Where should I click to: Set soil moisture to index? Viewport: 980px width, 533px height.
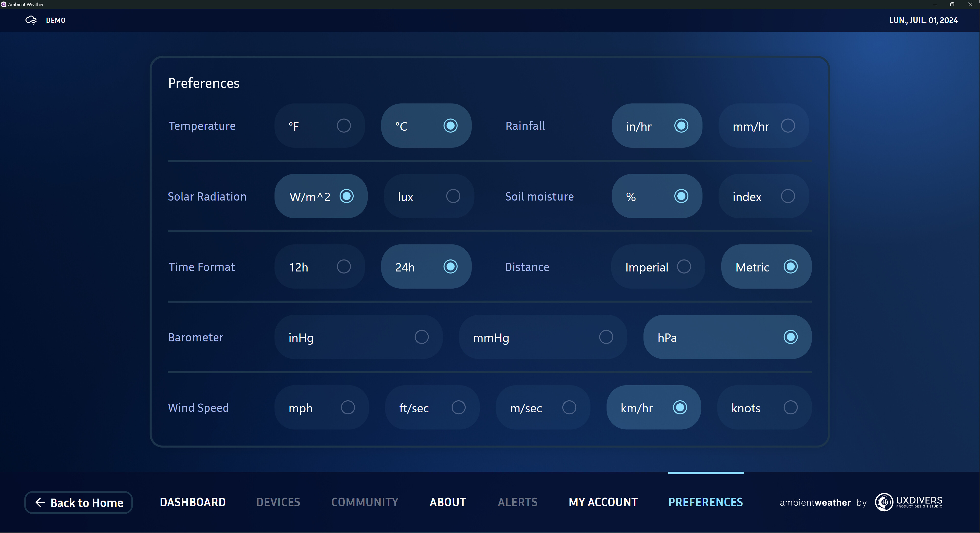coord(764,196)
